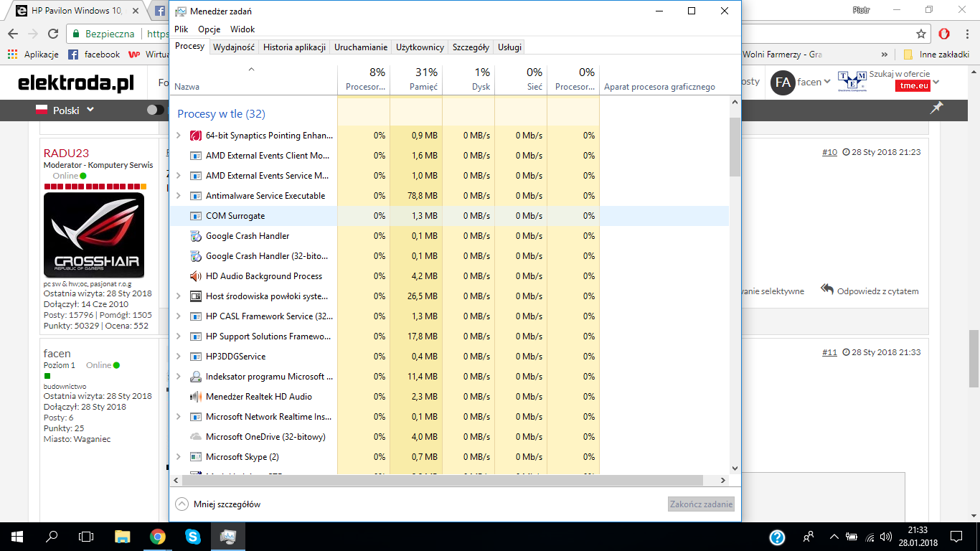980x551 pixels.
Task: Sort processes by Pamięć column
Action: 416,80
